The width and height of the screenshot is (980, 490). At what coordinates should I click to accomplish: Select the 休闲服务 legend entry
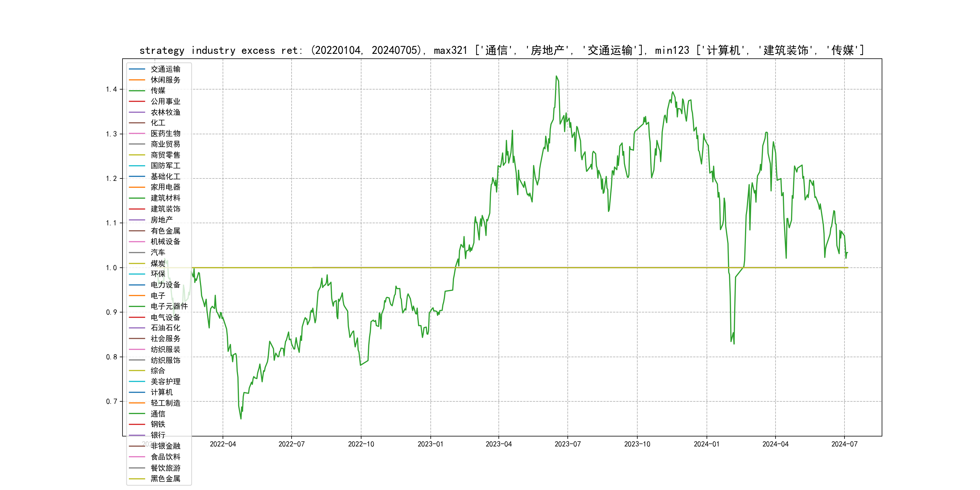[x=165, y=80]
